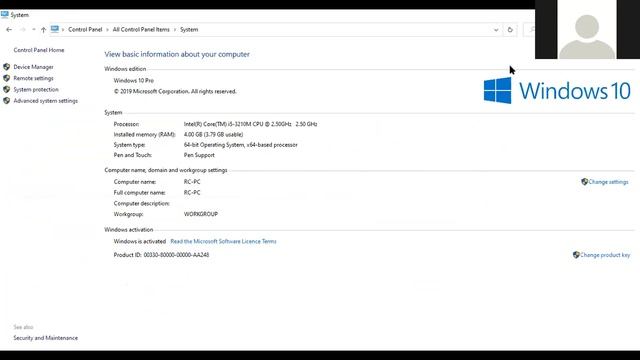Click the 64-bit Operating System text
Screen dimensions: 640x360
tap(240, 144)
